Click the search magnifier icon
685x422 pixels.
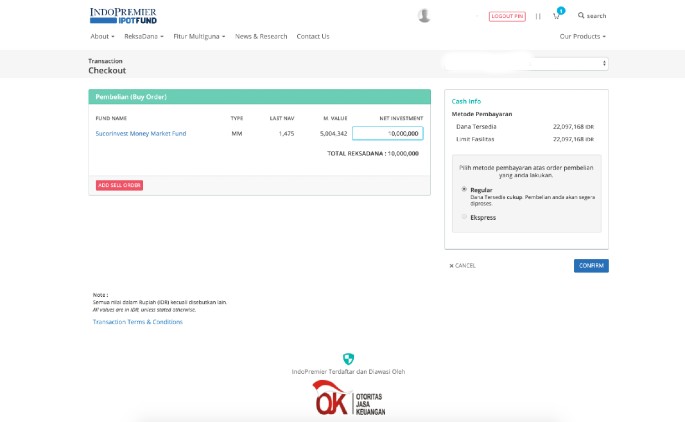[x=581, y=15]
